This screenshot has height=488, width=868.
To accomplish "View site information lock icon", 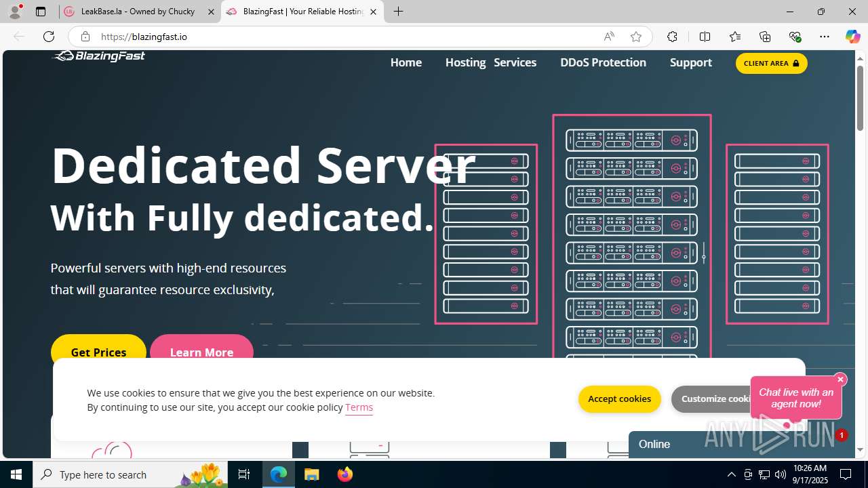I will pos(85,37).
